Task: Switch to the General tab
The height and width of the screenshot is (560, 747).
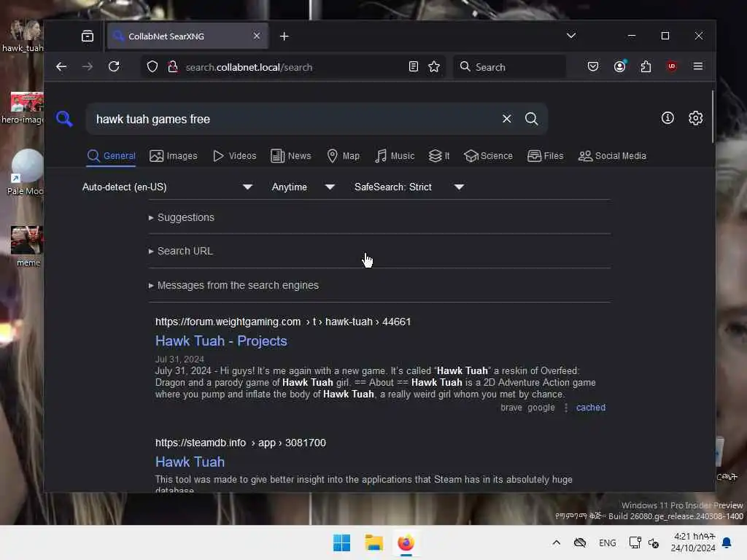Action: point(112,156)
